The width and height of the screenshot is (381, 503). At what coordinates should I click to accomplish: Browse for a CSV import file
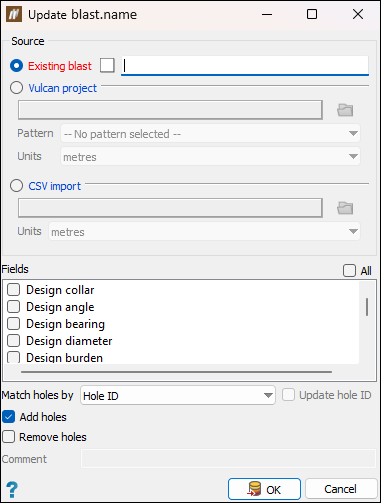[345, 208]
